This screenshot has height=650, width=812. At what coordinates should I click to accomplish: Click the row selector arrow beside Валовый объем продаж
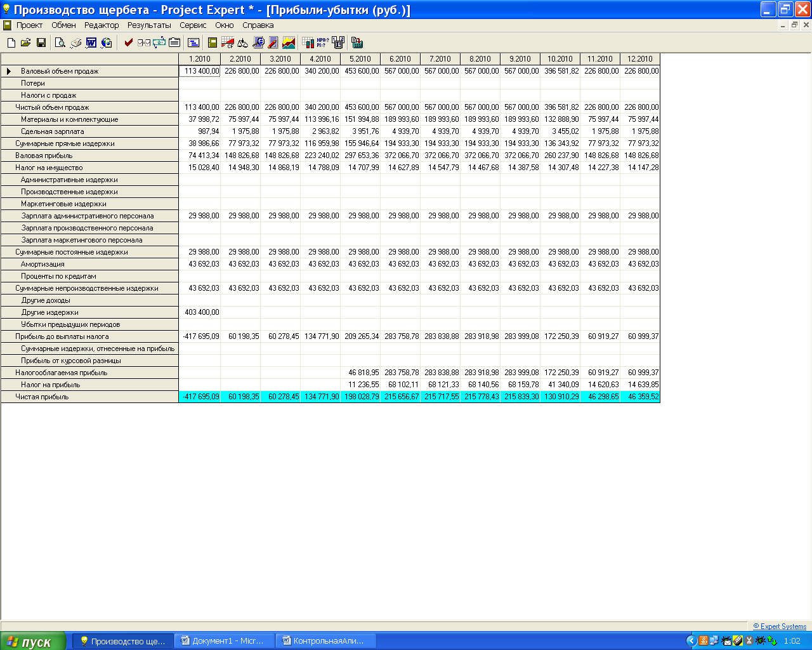click(9, 71)
